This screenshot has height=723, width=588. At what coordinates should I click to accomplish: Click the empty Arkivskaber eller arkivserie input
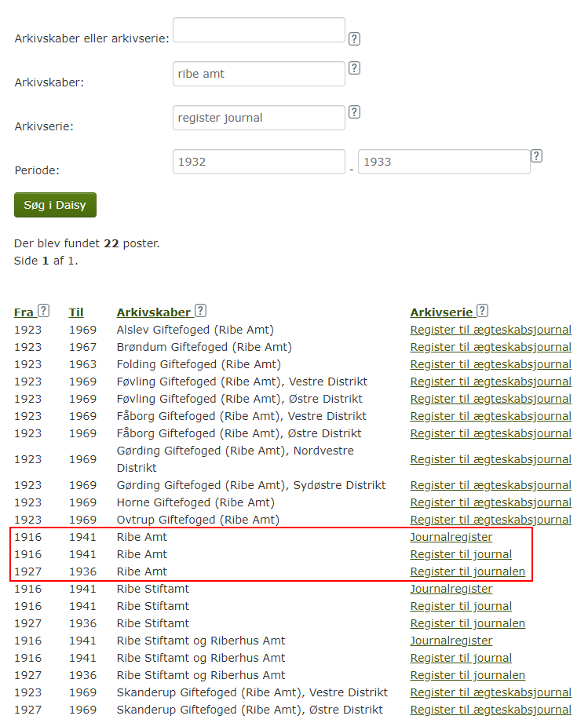click(259, 30)
